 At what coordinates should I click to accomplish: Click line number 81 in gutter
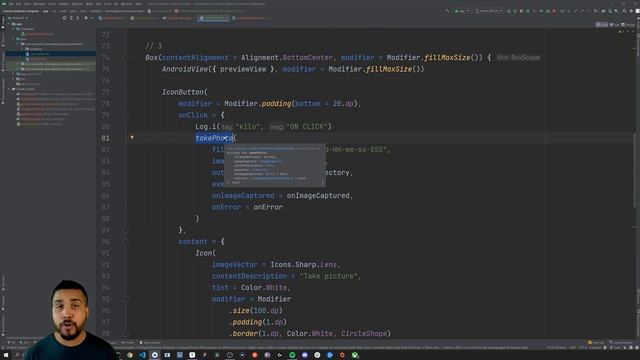105,138
